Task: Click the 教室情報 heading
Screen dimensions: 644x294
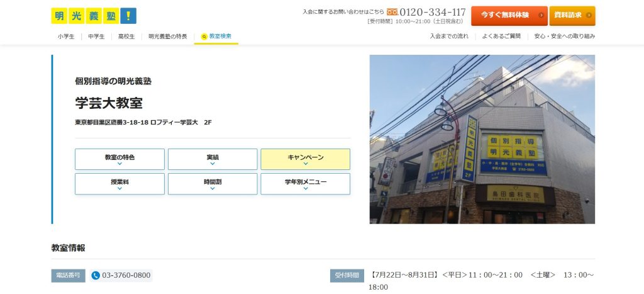Action: click(68, 248)
